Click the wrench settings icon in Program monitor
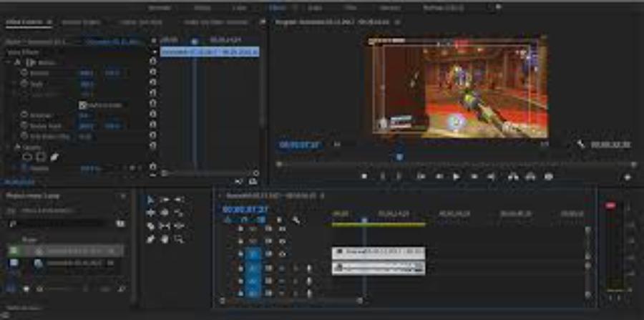The width and height of the screenshot is (644, 320). (x=581, y=144)
